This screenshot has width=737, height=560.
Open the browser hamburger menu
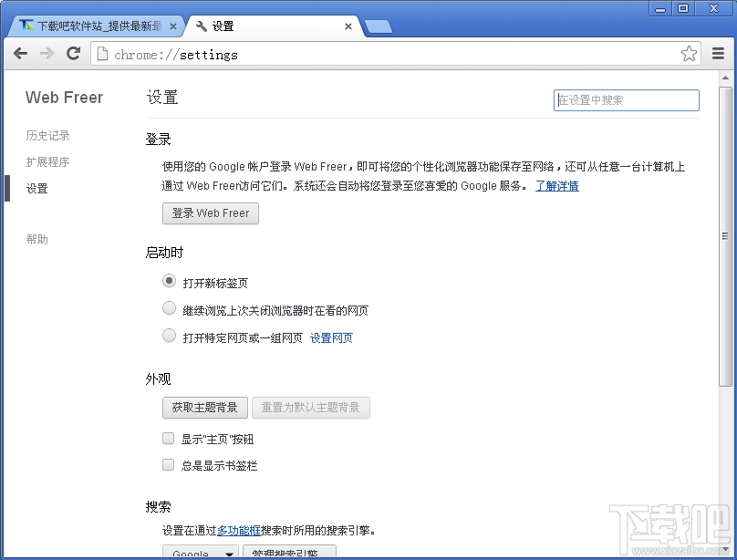click(718, 54)
